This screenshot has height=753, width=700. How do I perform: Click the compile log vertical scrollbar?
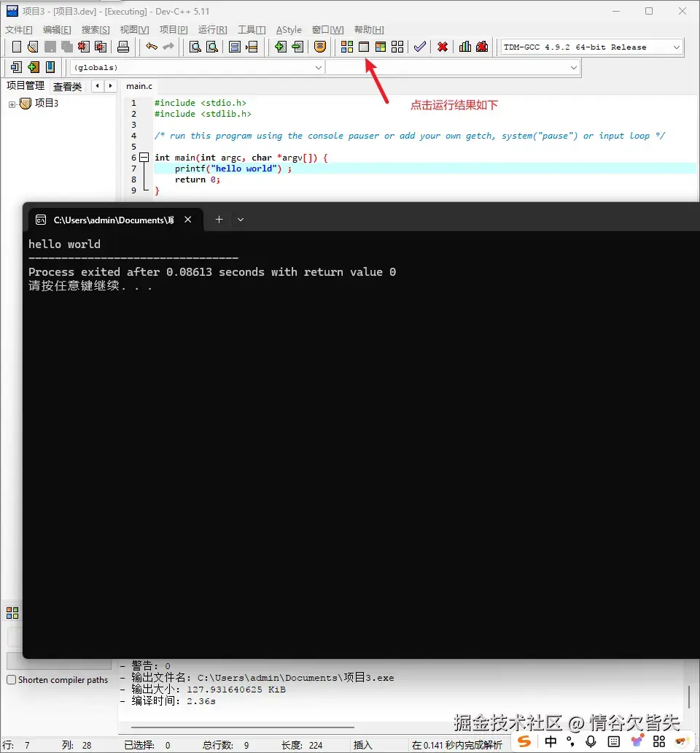click(x=689, y=696)
